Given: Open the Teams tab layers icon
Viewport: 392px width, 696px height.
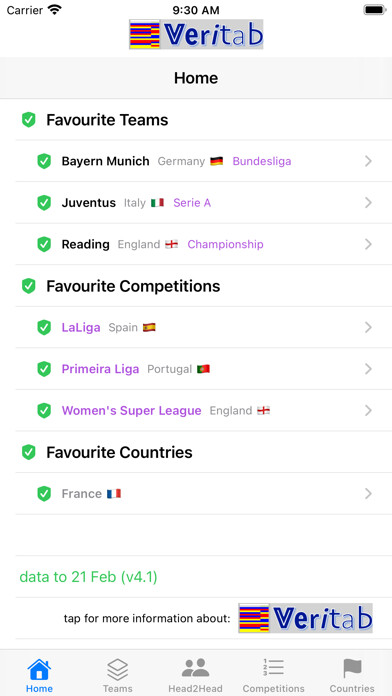Looking at the screenshot, I should tap(118, 669).
